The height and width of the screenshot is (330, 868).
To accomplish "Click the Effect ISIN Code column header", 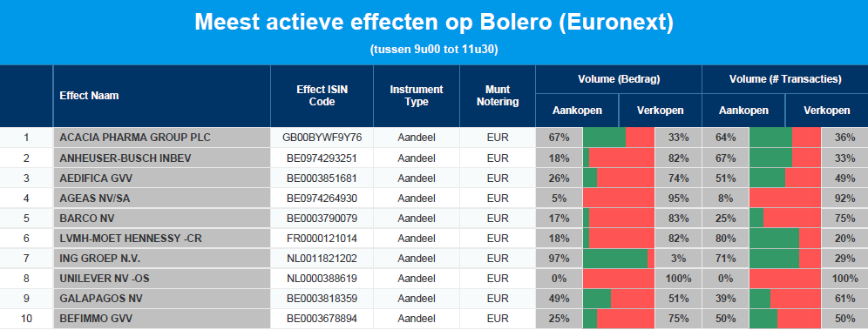I will point(322,96).
